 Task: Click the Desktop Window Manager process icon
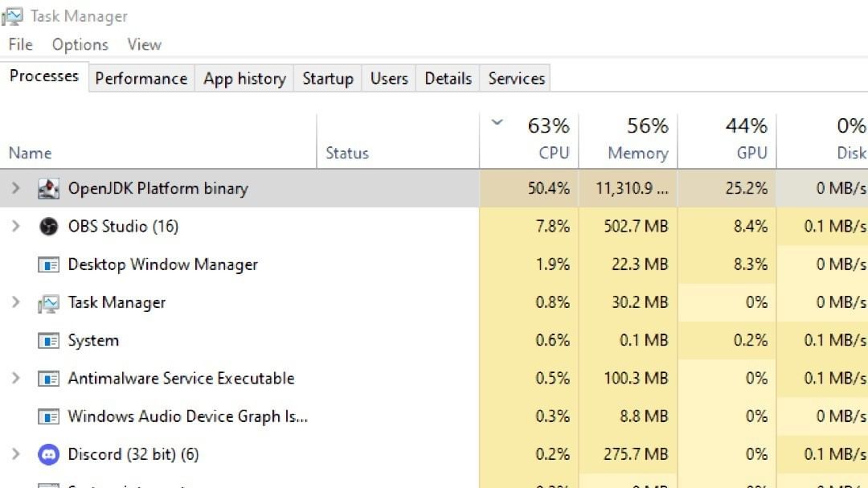click(x=49, y=265)
